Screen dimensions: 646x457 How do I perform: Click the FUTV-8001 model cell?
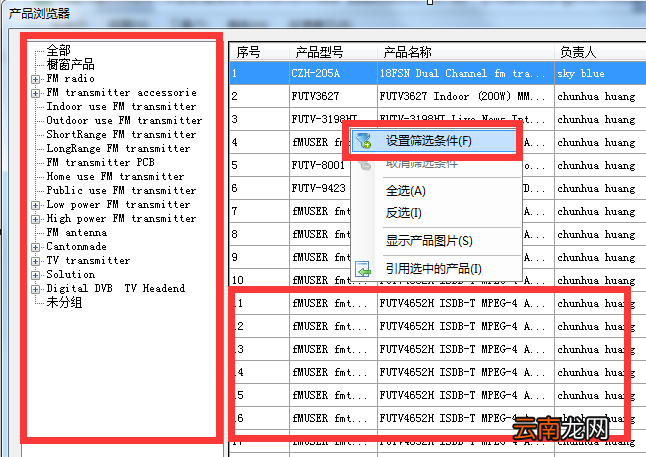(x=320, y=166)
